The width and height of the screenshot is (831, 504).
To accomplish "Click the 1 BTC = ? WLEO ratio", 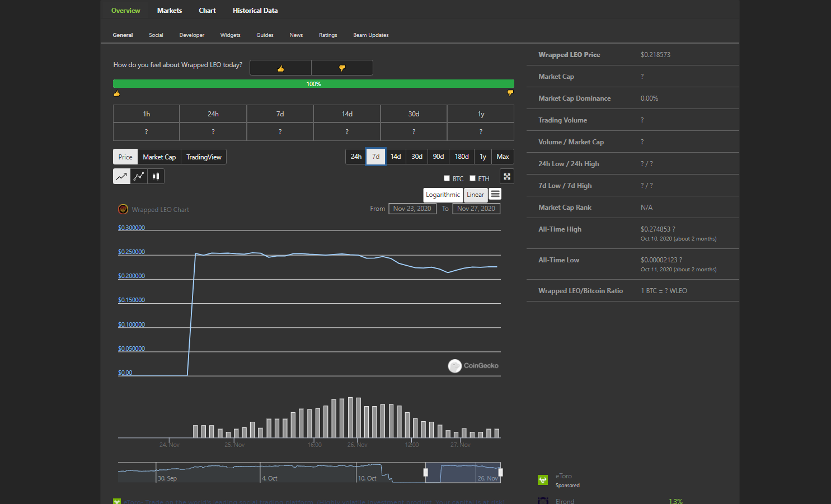I will [664, 291].
